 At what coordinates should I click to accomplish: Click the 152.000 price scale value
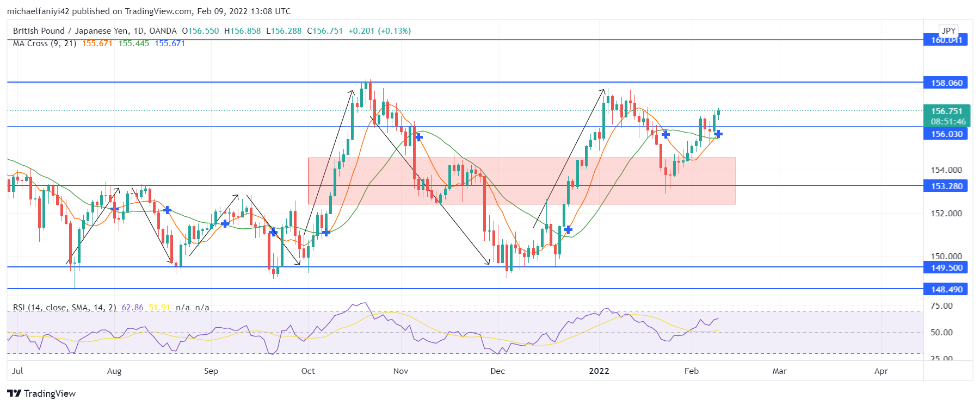click(x=946, y=214)
